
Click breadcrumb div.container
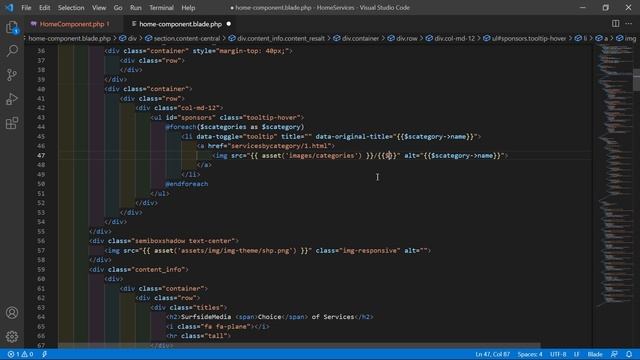tap(360, 38)
